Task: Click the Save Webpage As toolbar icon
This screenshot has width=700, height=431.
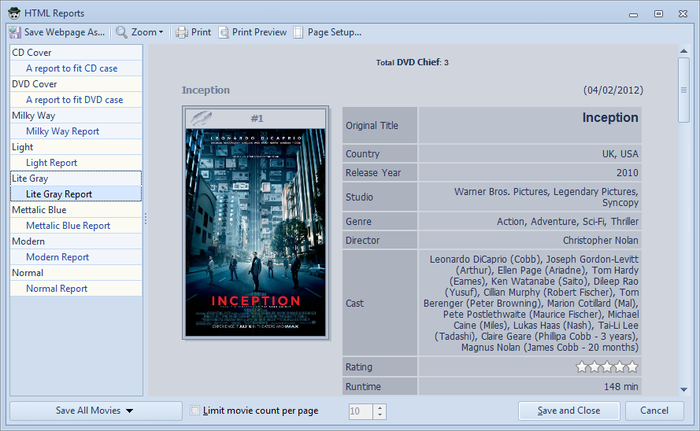Action: point(16,32)
